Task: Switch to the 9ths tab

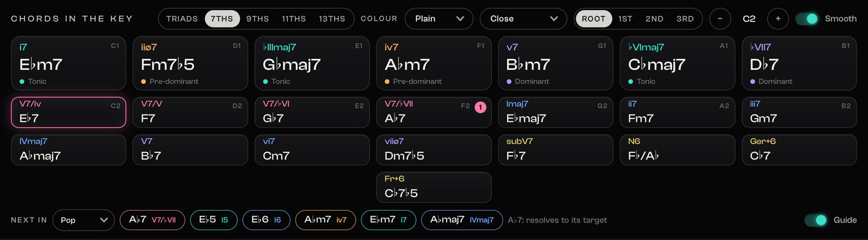Action: (x=258, y=18)
